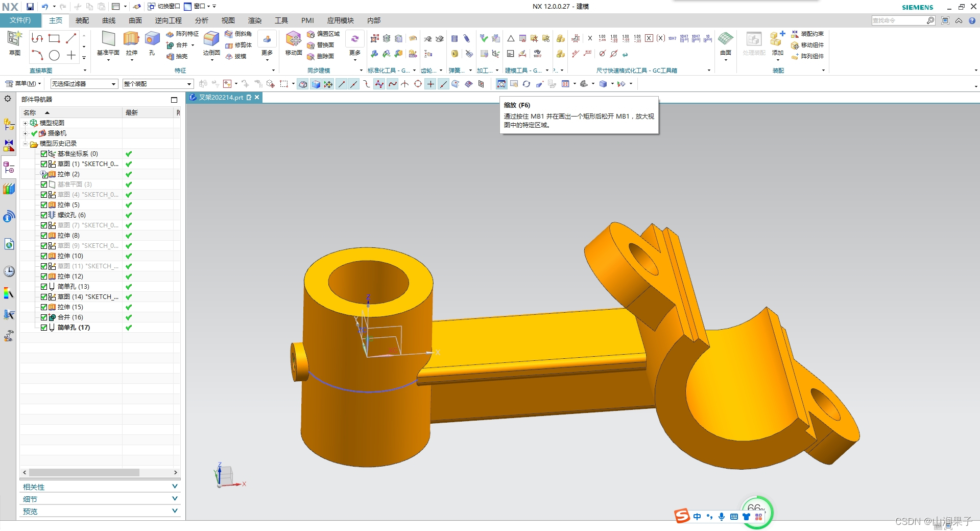The height and width of the screenshot is (531, 980).
Task: Click the Rotate view icon
Action: pyautogui.click(x=527, y=84)
